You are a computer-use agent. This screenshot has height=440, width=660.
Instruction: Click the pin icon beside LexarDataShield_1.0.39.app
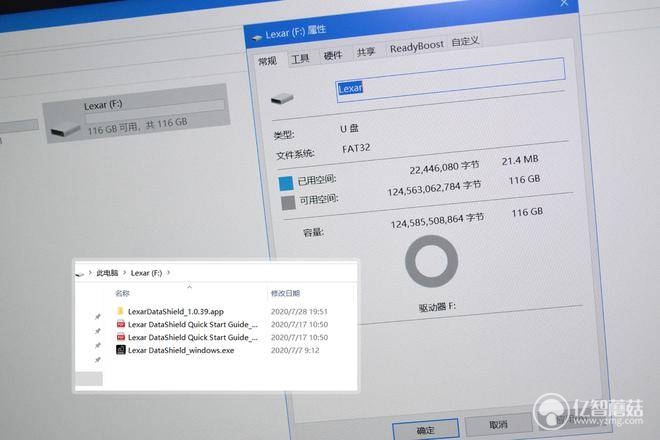(x=98, y=317)
